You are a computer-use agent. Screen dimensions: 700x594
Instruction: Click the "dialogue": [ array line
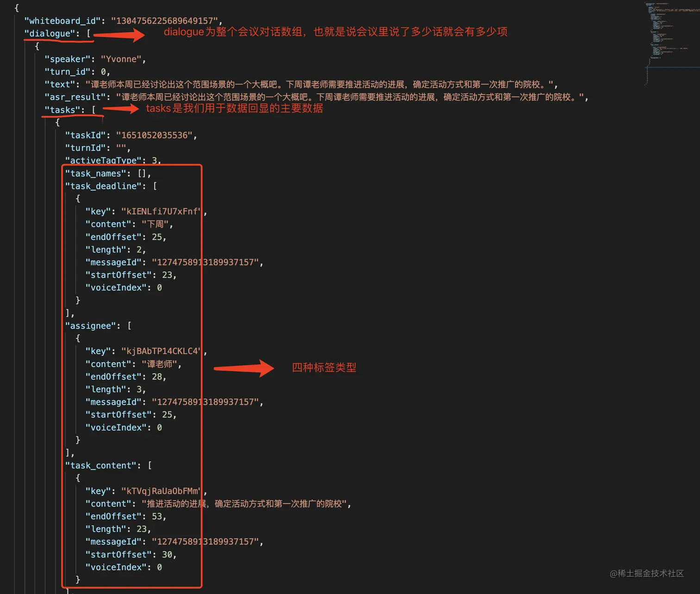(57, 33)
